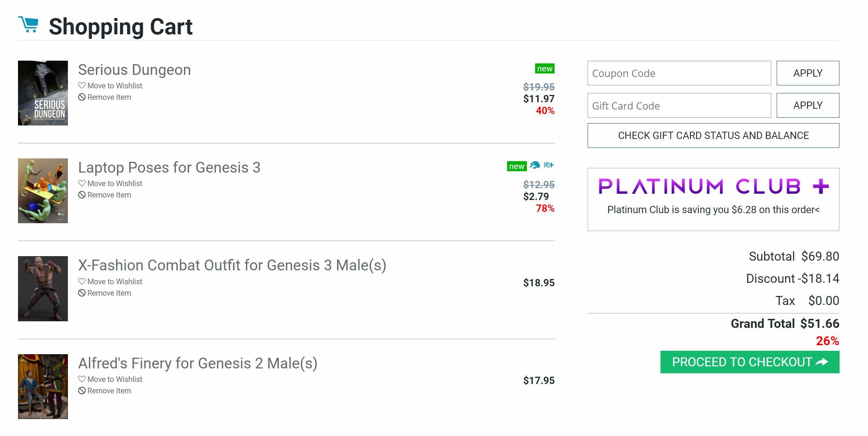Viewport: 868px width, 436px height.
Task: Click remove icon for Alfred's Finery
Action: 82,391
